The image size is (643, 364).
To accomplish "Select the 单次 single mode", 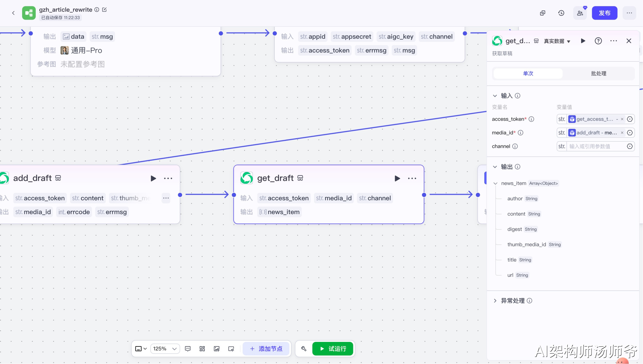I will [x=528, y=74].
